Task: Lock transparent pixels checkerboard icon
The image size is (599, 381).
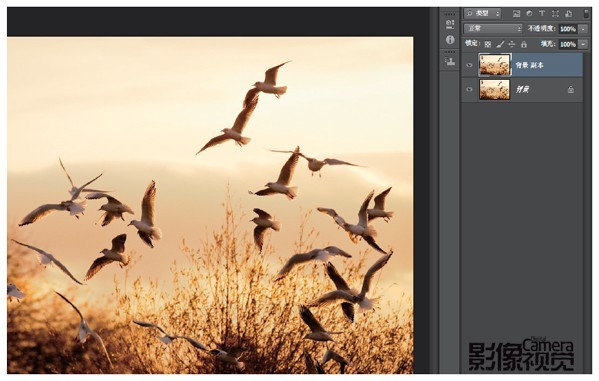Action: (488, 44)
